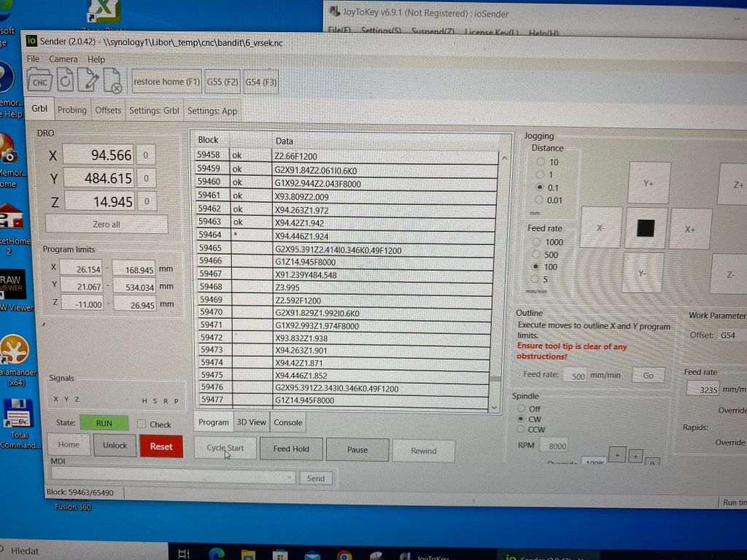Select the 0.01 jogging distance option

click(x=541, y=200)
